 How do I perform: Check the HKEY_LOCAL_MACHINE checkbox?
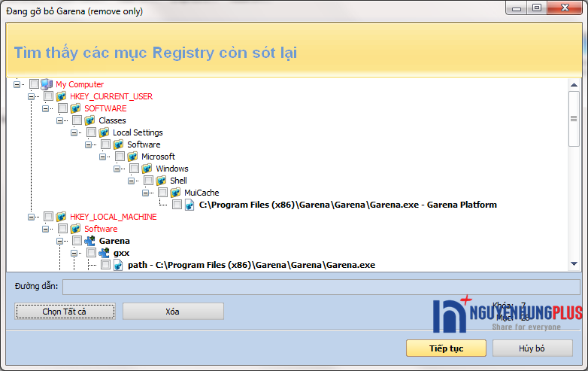[x=48, y=217]
